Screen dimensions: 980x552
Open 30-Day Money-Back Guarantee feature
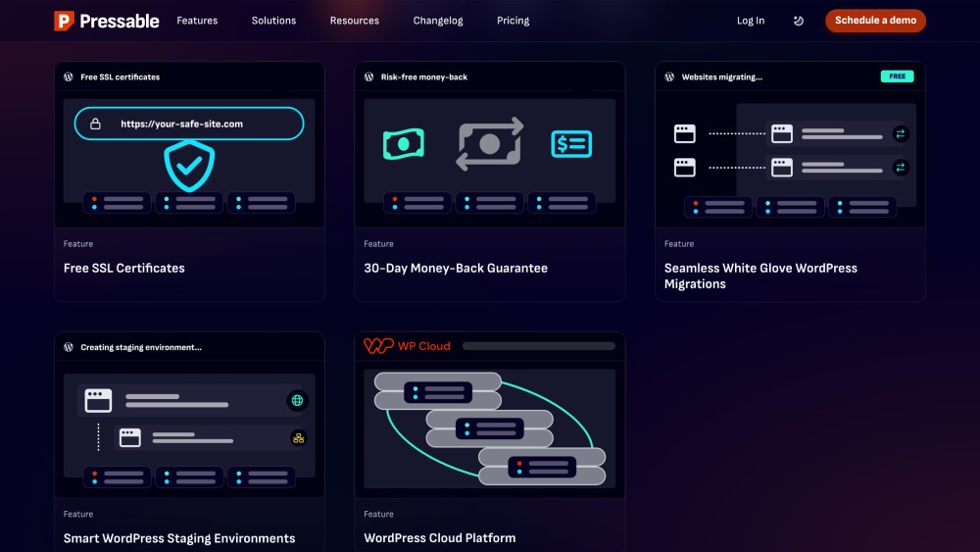point(456,269)
